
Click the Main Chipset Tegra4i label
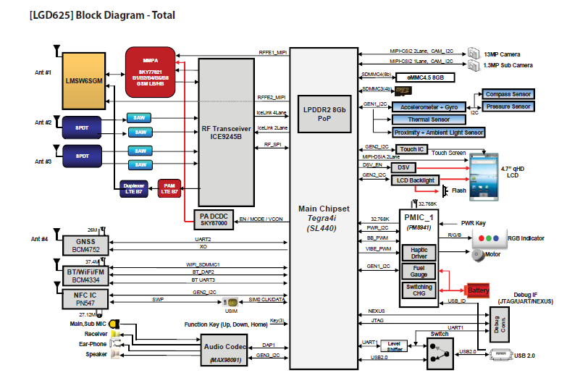tap(324, 218)
